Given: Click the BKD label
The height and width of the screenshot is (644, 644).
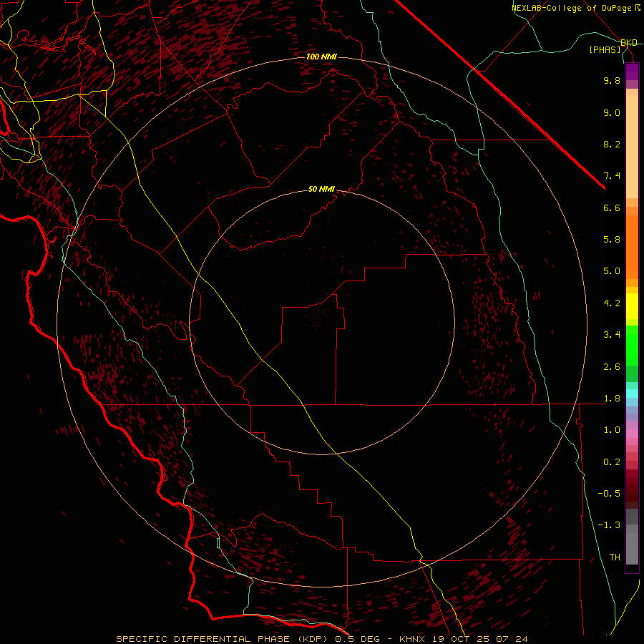Looking at the screenshot, I should point(629,43).
